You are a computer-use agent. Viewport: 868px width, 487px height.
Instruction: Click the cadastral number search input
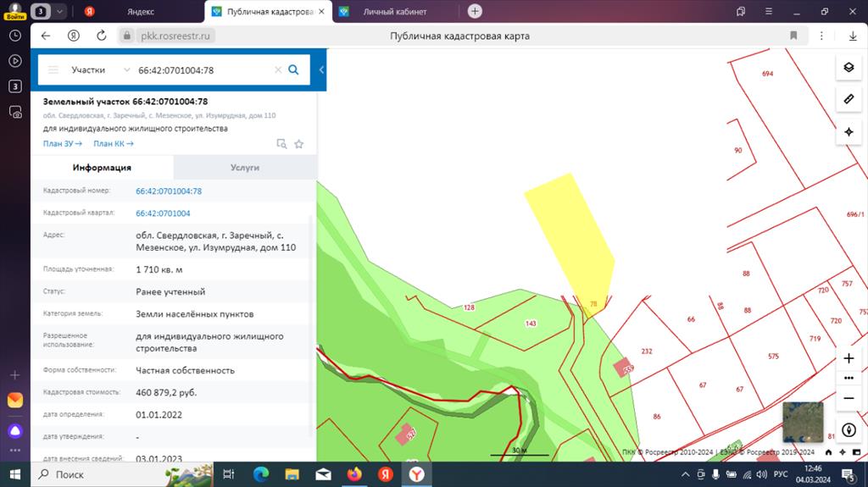point(203,69)
